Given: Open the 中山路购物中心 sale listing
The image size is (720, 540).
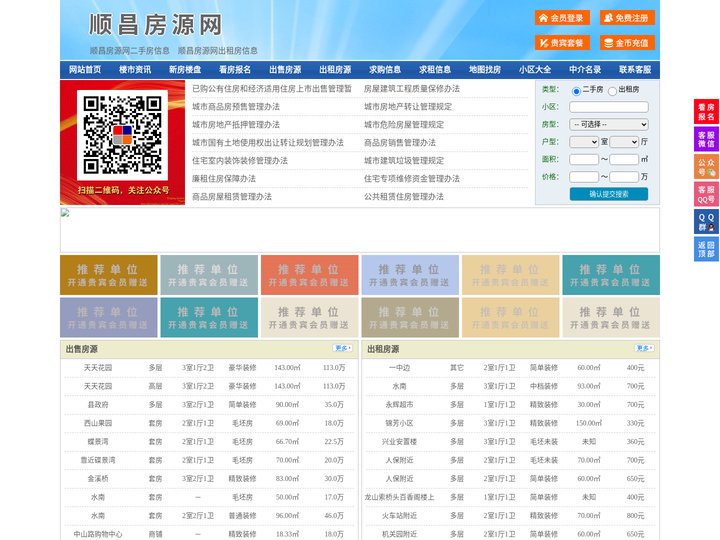Looking at the screenshot, I should (x=98, y=534).
